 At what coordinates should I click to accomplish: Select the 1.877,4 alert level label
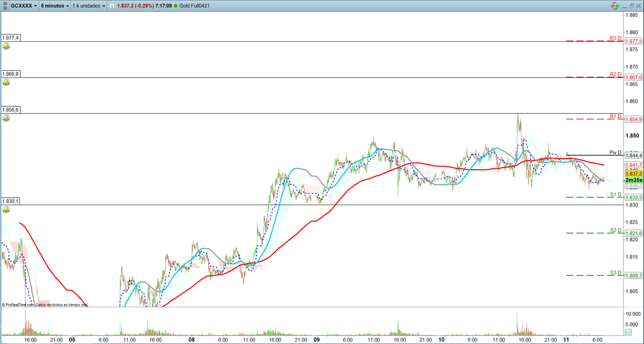click(x=11, y=38)
